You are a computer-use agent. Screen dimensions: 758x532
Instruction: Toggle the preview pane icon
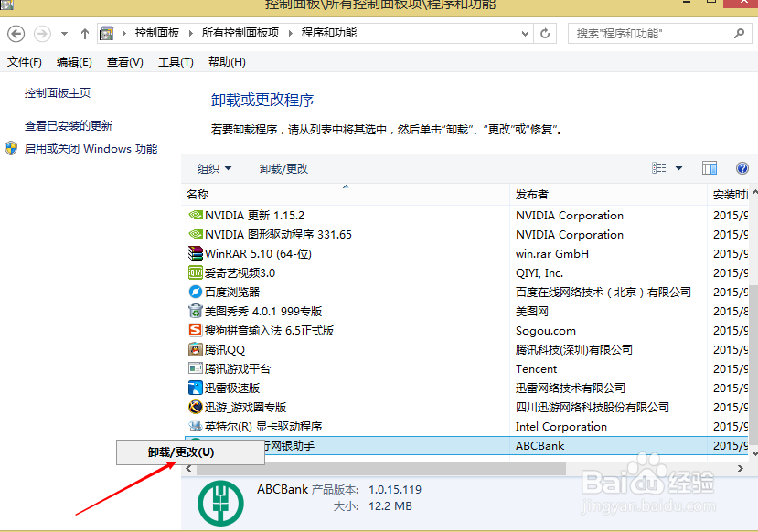pos(710,168)
